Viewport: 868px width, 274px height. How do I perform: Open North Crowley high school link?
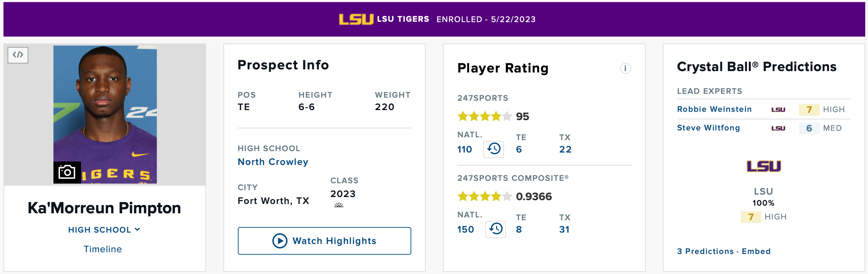(x=273, y=162)
